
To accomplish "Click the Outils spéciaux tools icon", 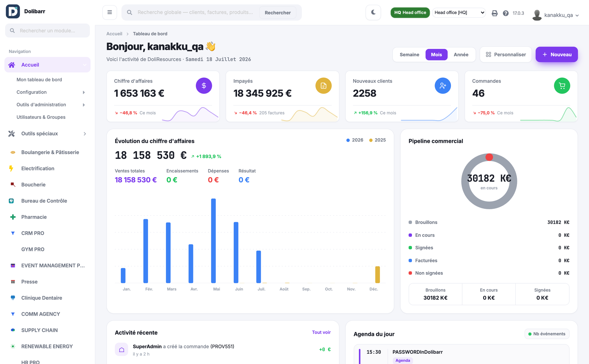I will [12, 134].
